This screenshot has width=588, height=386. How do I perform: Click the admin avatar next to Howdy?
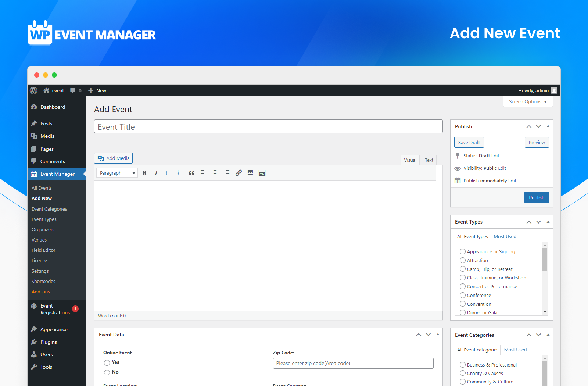[x=554, y=90]
